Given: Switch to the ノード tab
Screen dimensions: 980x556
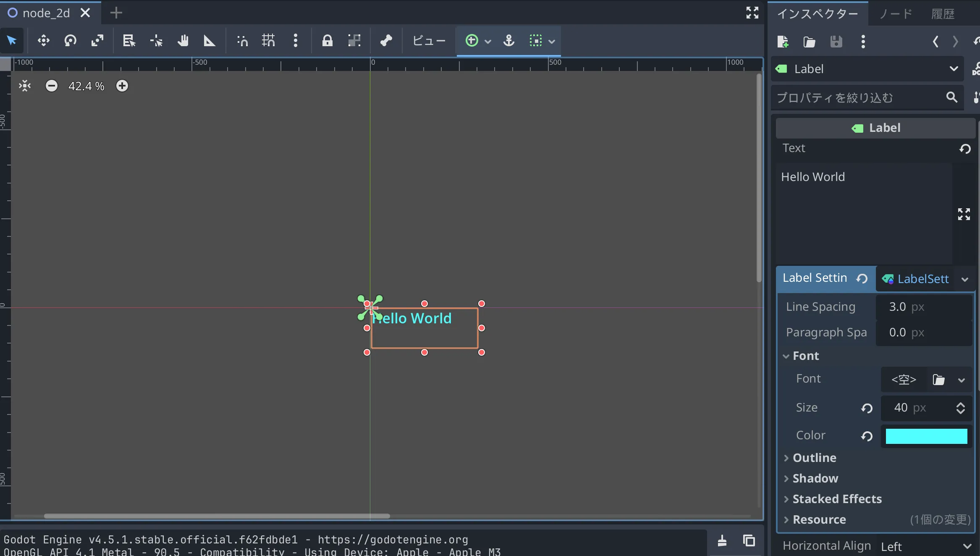Looking at the screenshot, I should point(896,14).
